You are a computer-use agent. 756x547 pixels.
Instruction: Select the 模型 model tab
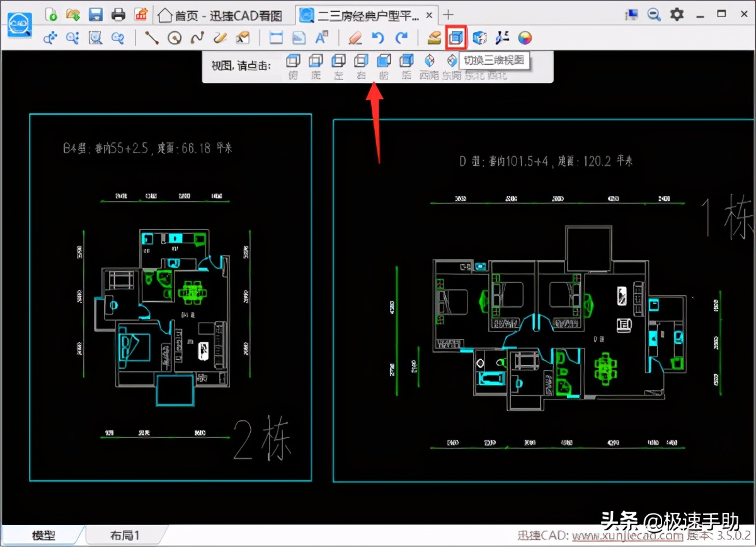(43, 536)
